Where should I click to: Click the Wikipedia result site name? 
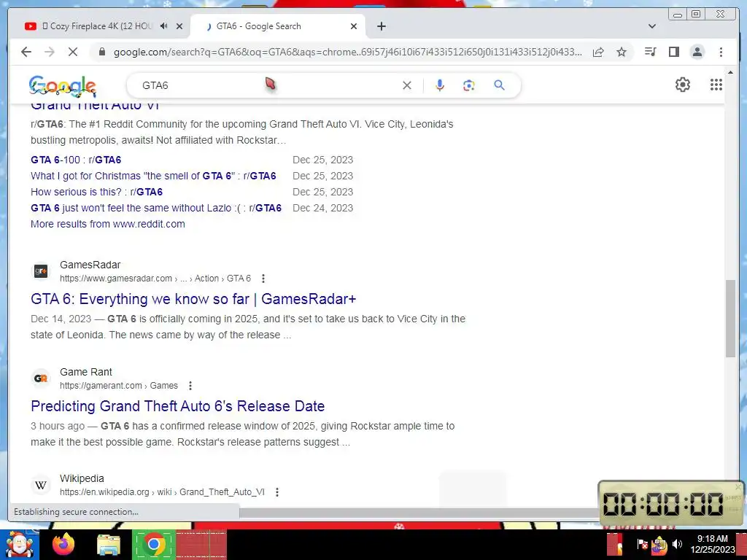pyautogui.click(x=82, y=478)
